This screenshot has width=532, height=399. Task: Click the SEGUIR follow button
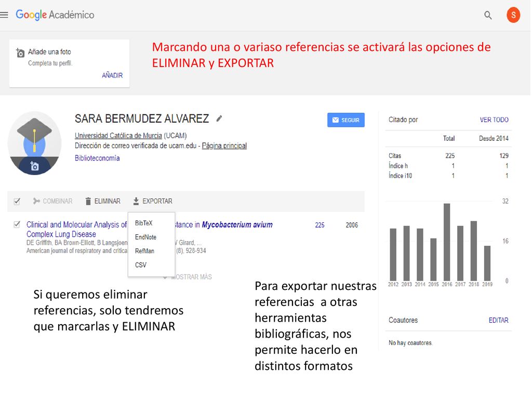(345, 120)
